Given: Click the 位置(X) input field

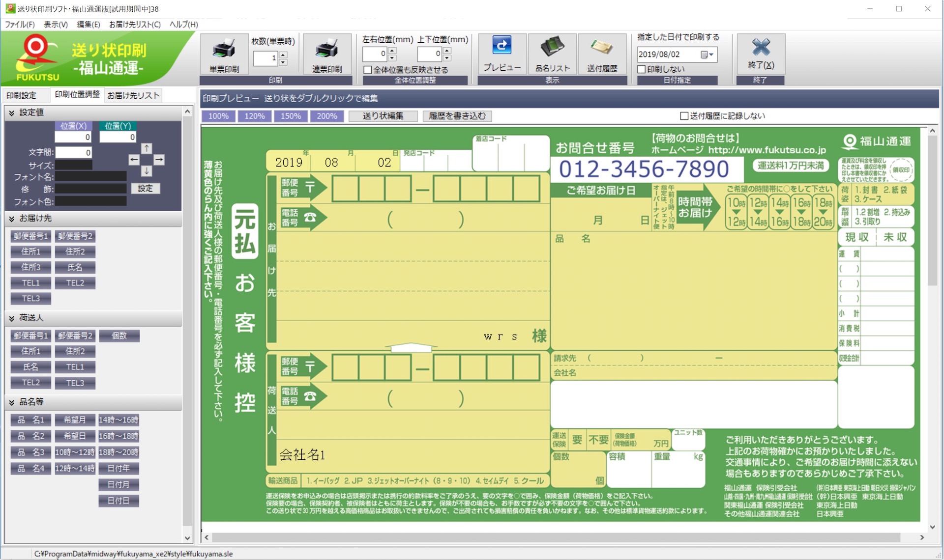Looking at the screenshot, I should tap(73, 137).
